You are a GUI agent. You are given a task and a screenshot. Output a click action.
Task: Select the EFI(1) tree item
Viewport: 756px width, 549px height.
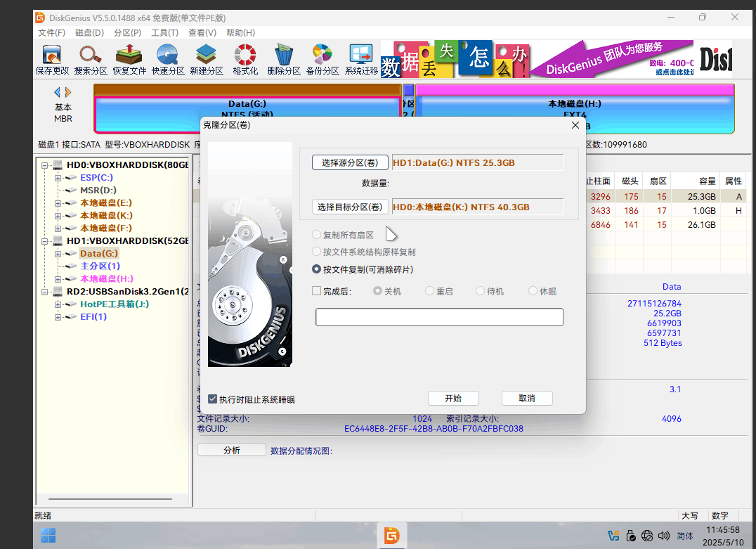pos(93,317)
